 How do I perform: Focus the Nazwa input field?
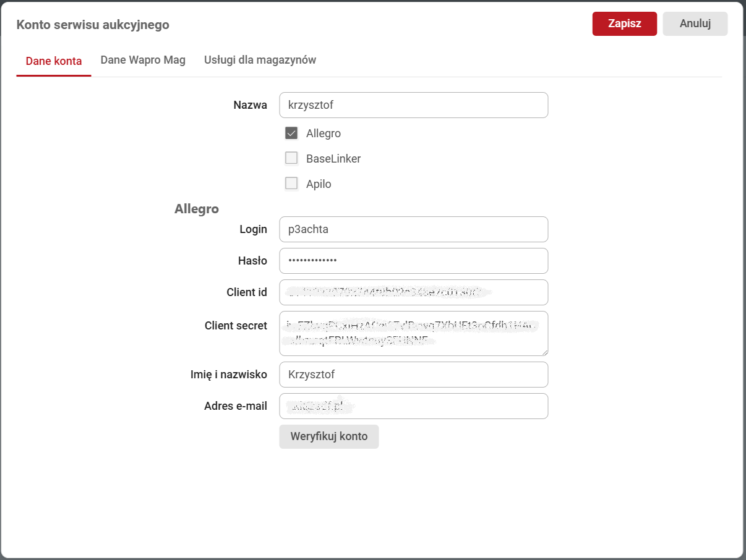413,105
